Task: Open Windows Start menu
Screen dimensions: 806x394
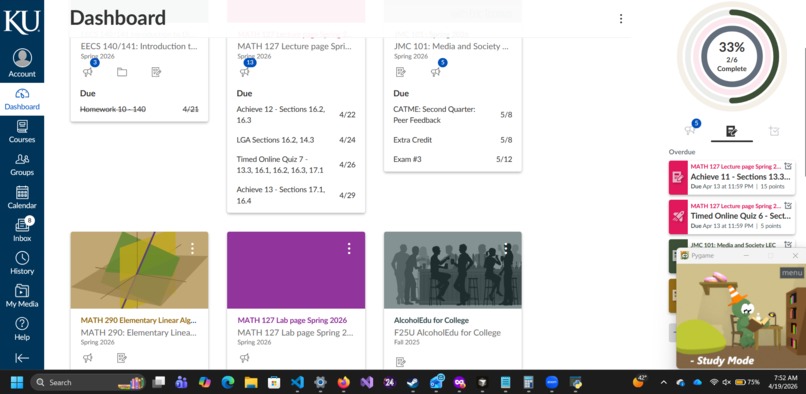Action: point(16,382)
